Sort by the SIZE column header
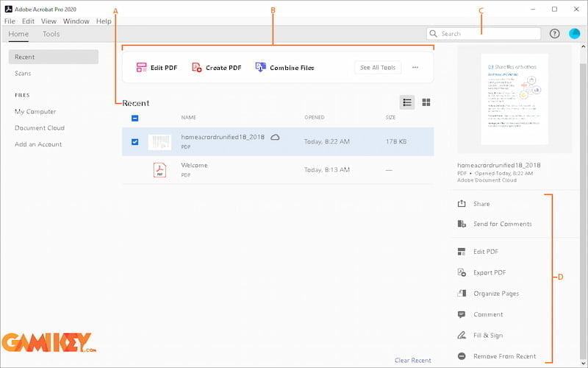This screenshot has width=588, height=368. tap(390, 118)
